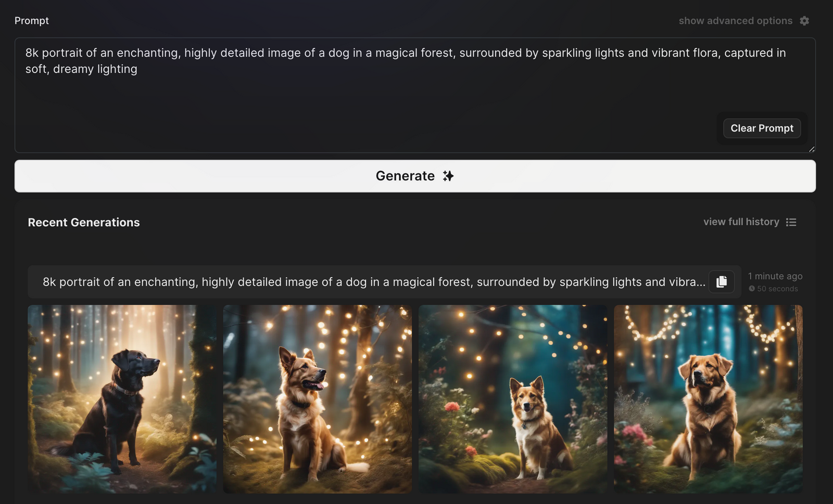Viewport: 833px width, 504px height.
Task: Open the advanced options gear icon
Action: click(x=804, y=21)
